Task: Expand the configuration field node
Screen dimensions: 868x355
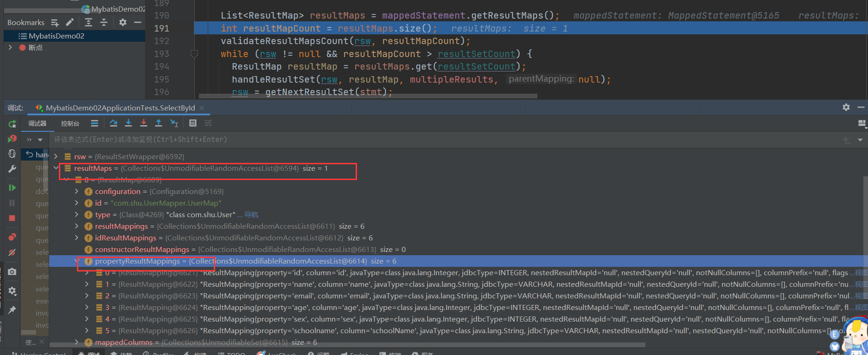Action: click(x=77, y=191)
